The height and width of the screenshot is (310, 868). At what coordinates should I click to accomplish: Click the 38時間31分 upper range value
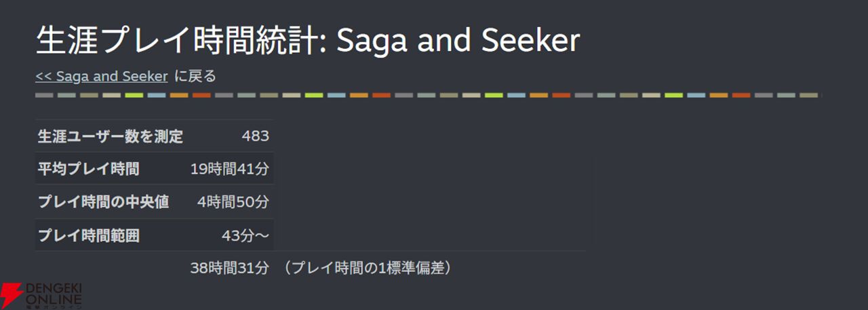[230, 268]
